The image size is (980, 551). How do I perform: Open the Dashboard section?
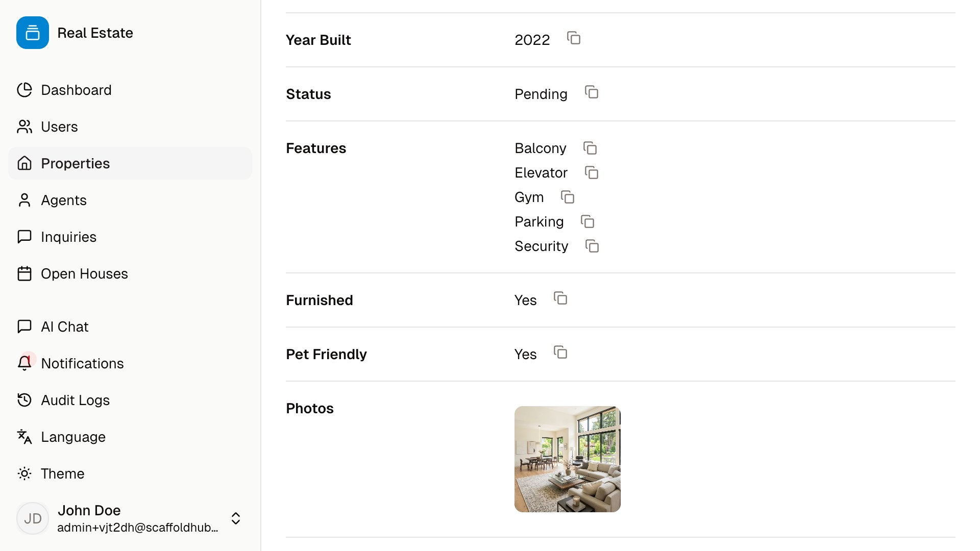pos(77,90)
